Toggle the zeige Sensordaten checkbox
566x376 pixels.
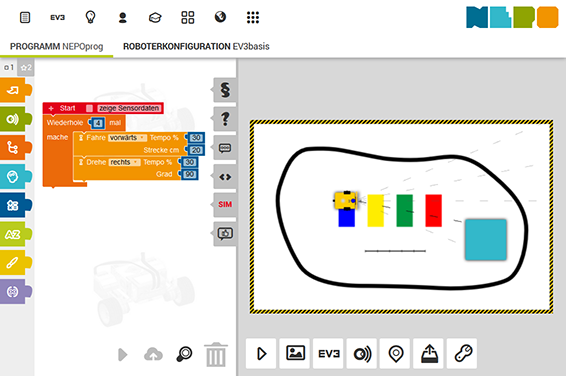coord(90,108)
